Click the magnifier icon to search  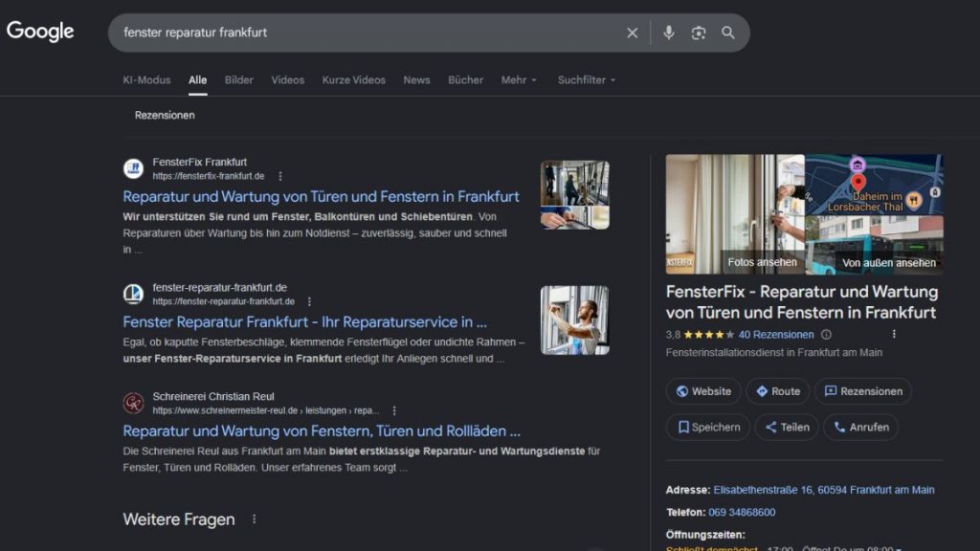pos(728,32)
